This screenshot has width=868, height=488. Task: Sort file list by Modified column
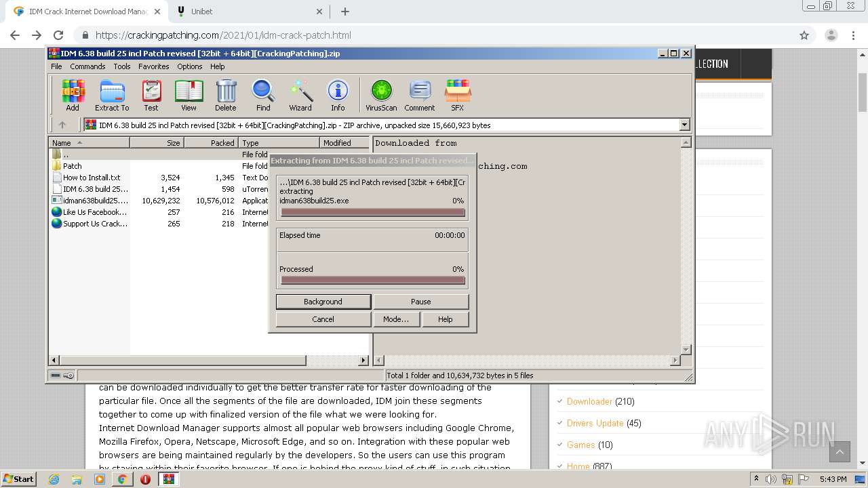point(344,143)
